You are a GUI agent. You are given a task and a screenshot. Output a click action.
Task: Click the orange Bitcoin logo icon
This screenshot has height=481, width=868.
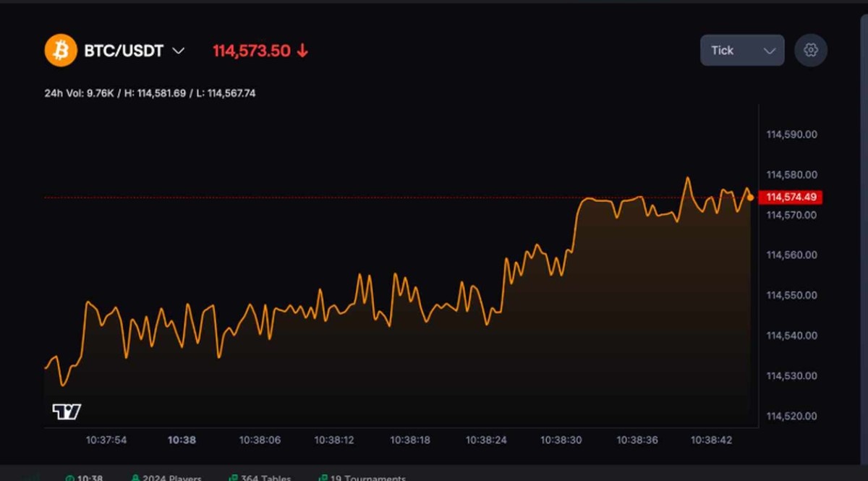coord(61,51)
